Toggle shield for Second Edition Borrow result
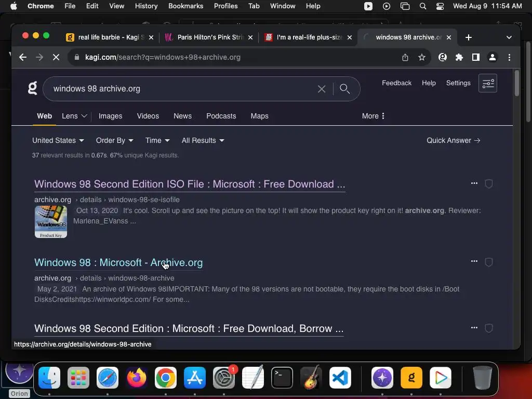 click(488, 328)
